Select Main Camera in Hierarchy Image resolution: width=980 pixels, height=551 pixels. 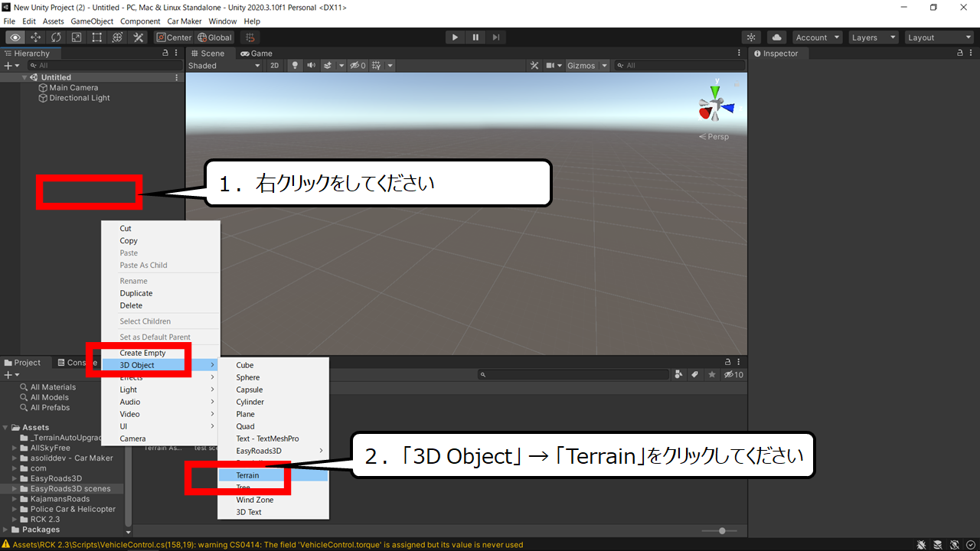[x=73, y=88]
